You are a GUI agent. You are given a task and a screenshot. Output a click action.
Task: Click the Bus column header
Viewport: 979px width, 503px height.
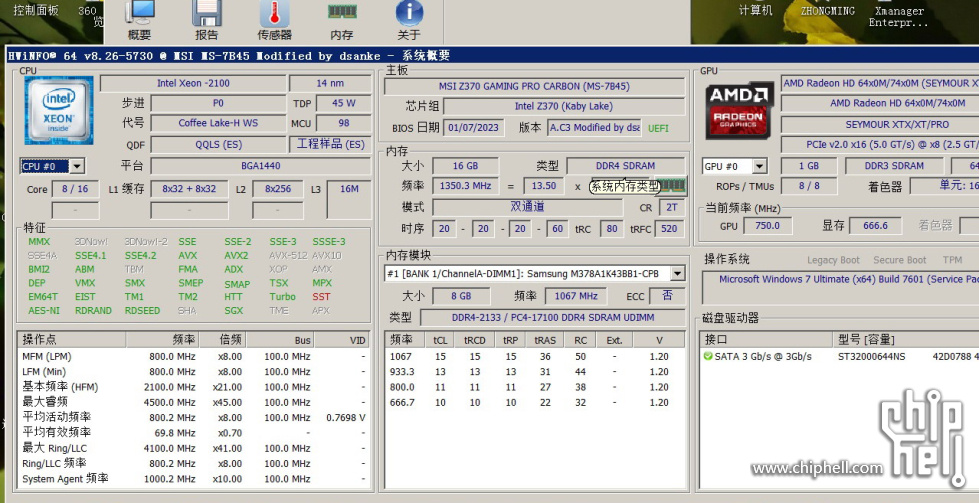280,339
